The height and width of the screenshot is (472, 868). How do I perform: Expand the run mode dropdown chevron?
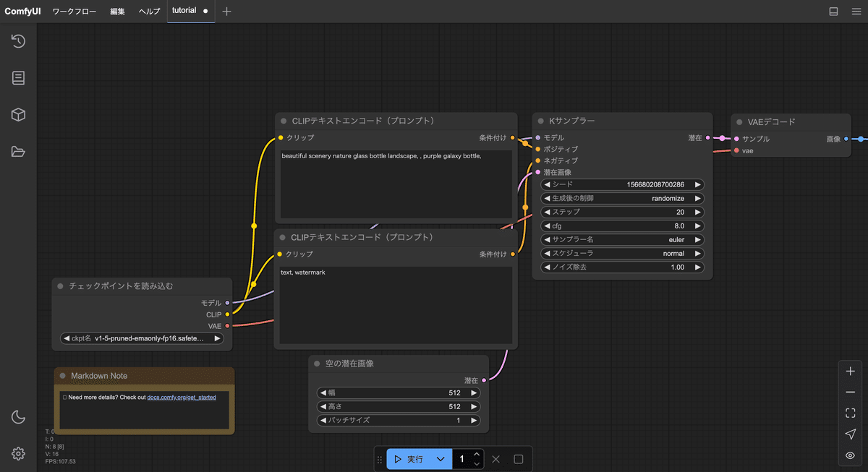(x=441, y=459)
